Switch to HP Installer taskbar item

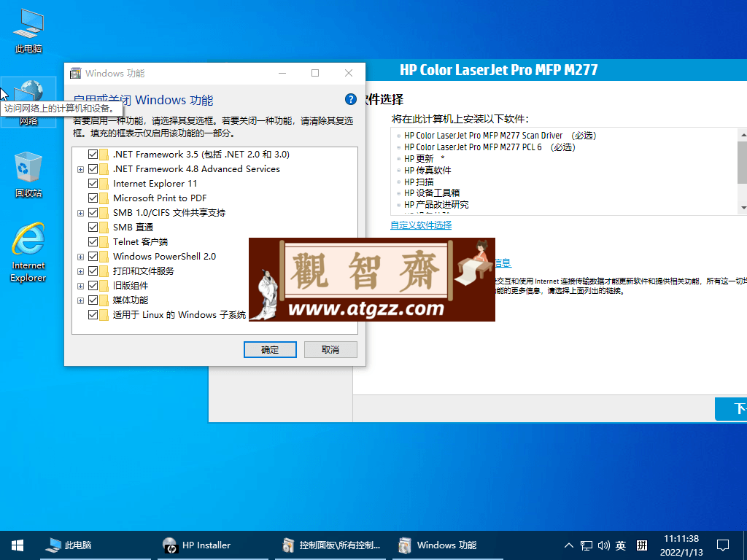213,545
